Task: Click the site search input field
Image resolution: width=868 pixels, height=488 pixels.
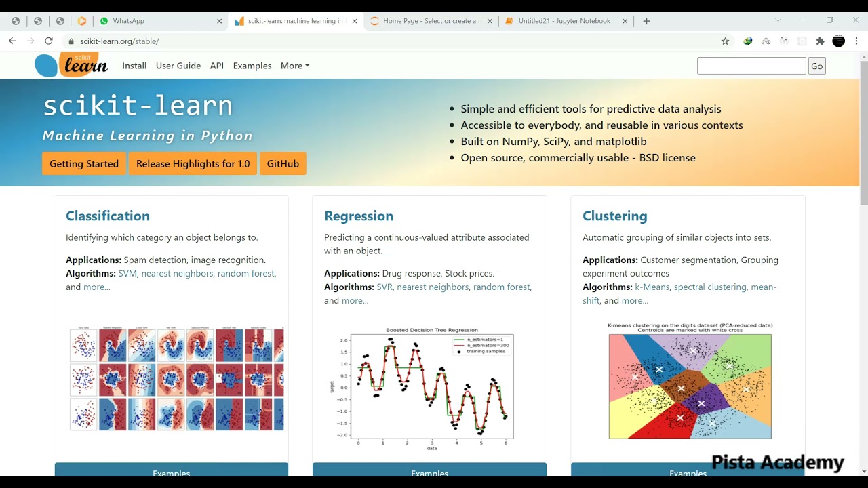Action: click(x=751, y=66)
